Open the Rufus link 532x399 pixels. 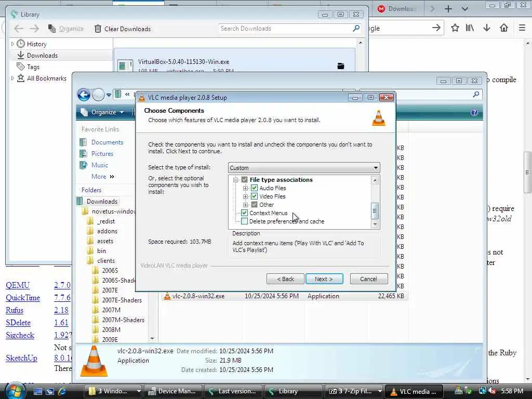click(15, 311)
